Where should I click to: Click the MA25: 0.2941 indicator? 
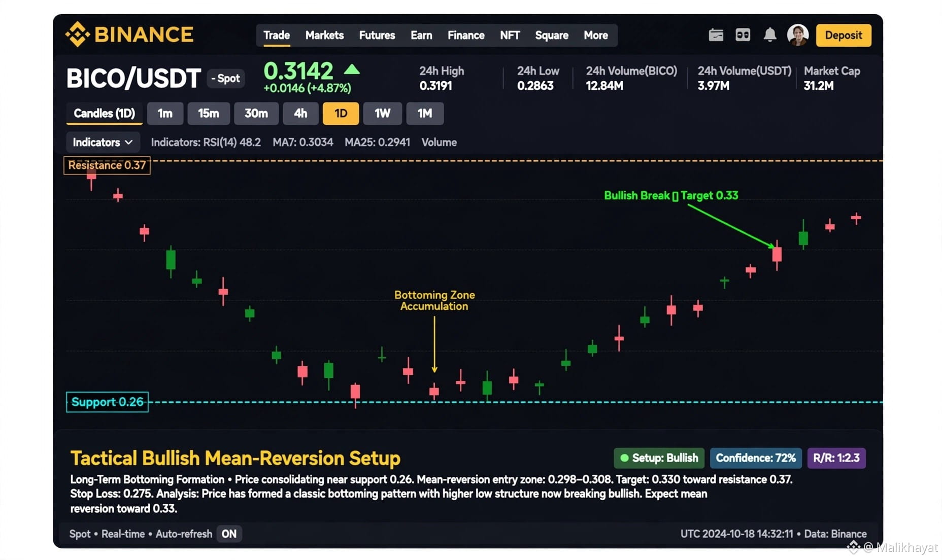click(377, 142)
